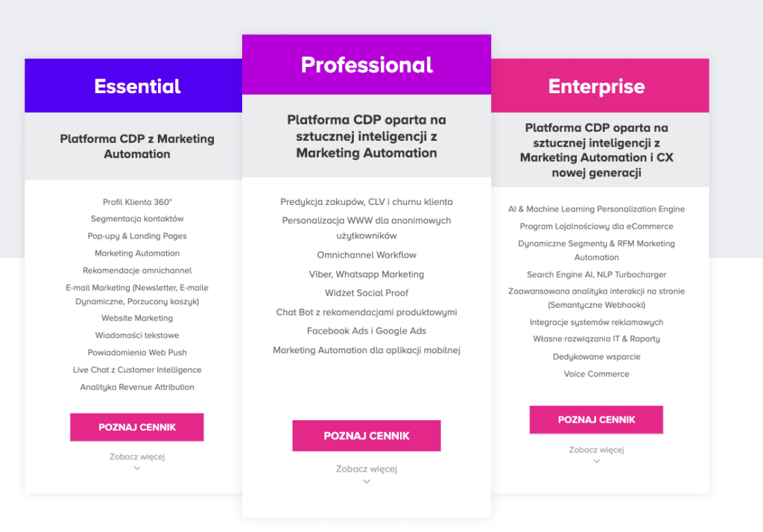Click the Voice Commerce feature text

(x=597, y=374)
